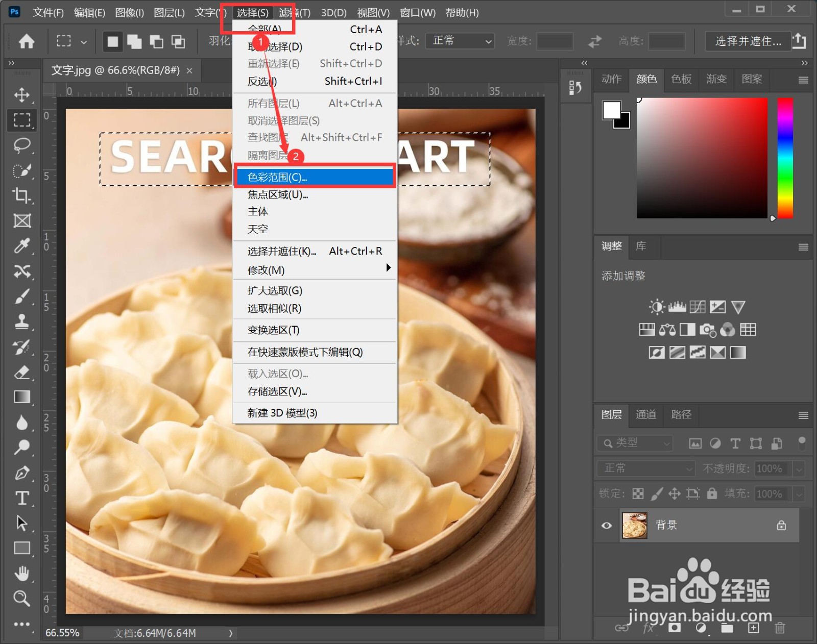Toggle visibility of the 背景 layer
Screen dimensions: 817x644
(607, 526)
